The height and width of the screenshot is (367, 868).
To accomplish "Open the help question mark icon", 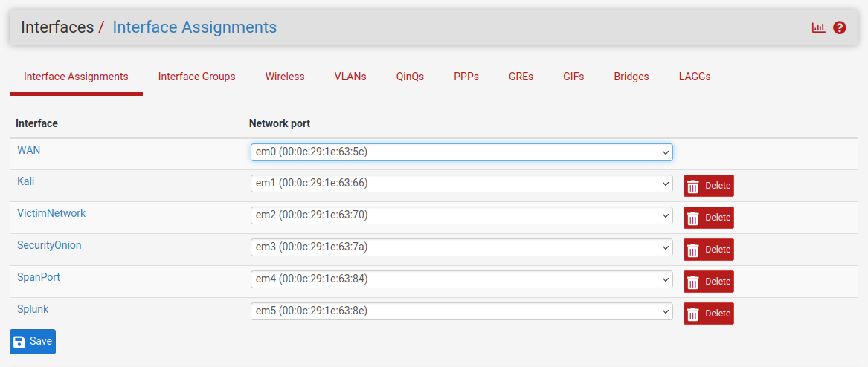I will [840, 27].
